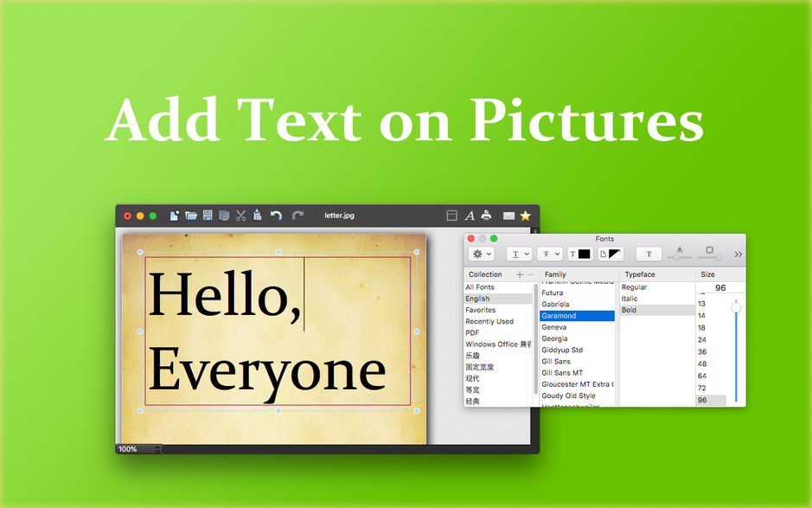Save letter.jpg

tap(206, 215)
